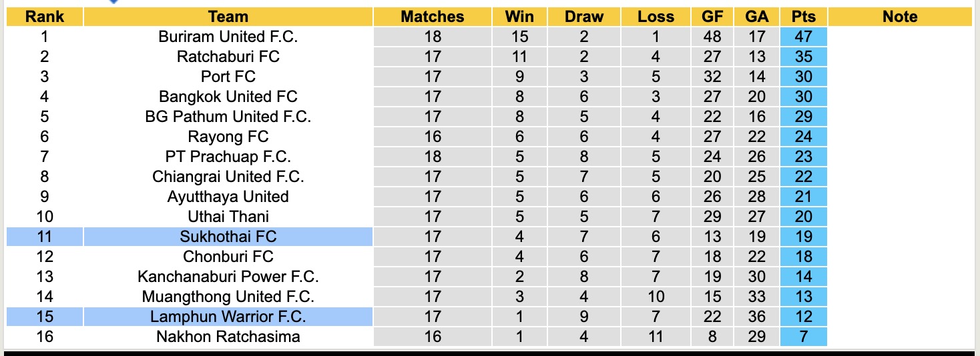Select Rayong FC team name
This screenshot has height=356, width=980.
tap(228, 137)
